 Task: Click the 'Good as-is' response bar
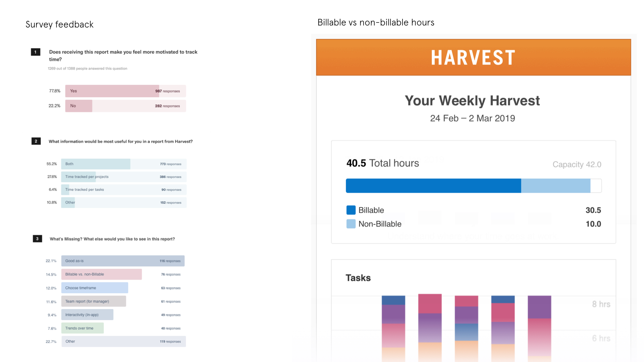point(123,261)
